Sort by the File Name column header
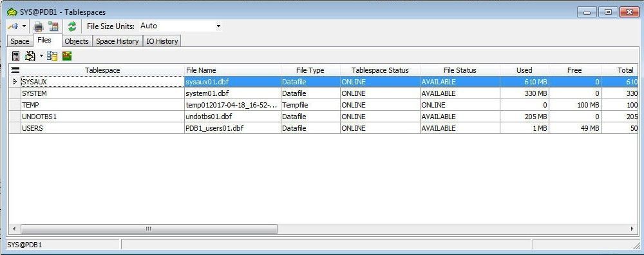This screenshot has width=644, height=255. coord(233,70)
